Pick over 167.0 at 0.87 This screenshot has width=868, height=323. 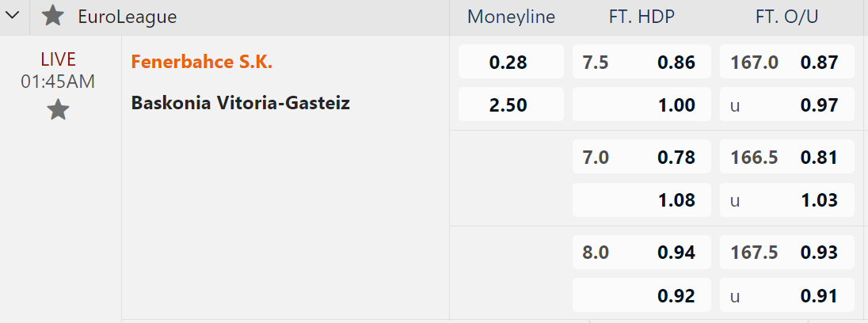pos(786,63)
